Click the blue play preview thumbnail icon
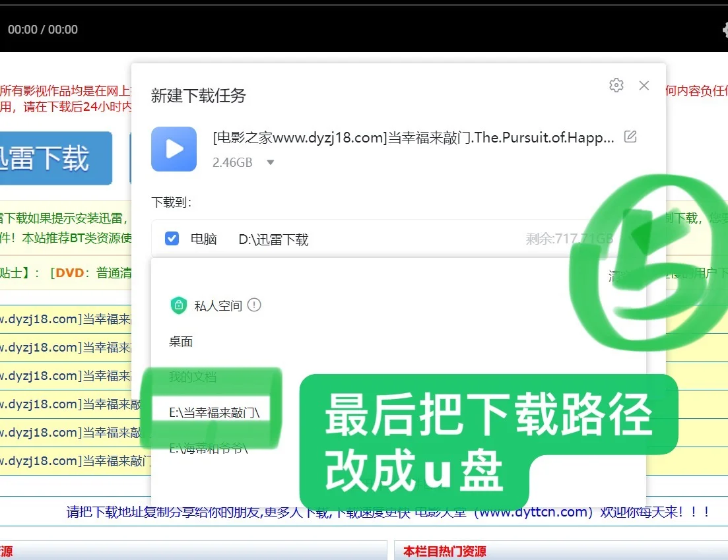Viewport: 728px width, 560px height. (174, 150)
